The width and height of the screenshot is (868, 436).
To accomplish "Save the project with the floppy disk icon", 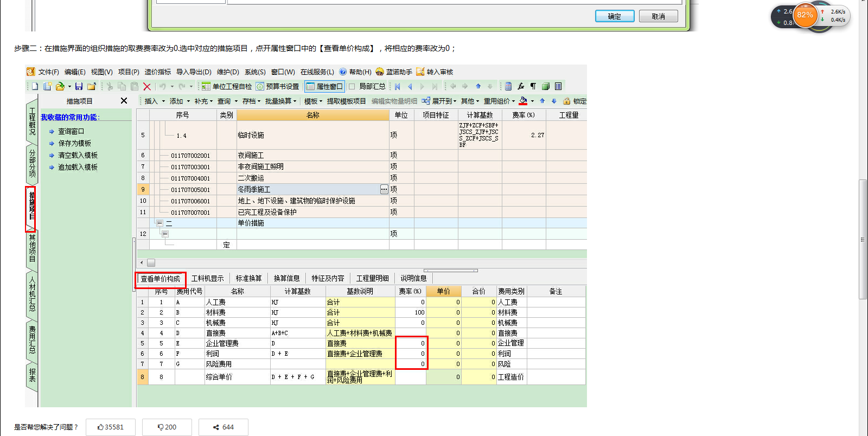I will coord(79,86).
